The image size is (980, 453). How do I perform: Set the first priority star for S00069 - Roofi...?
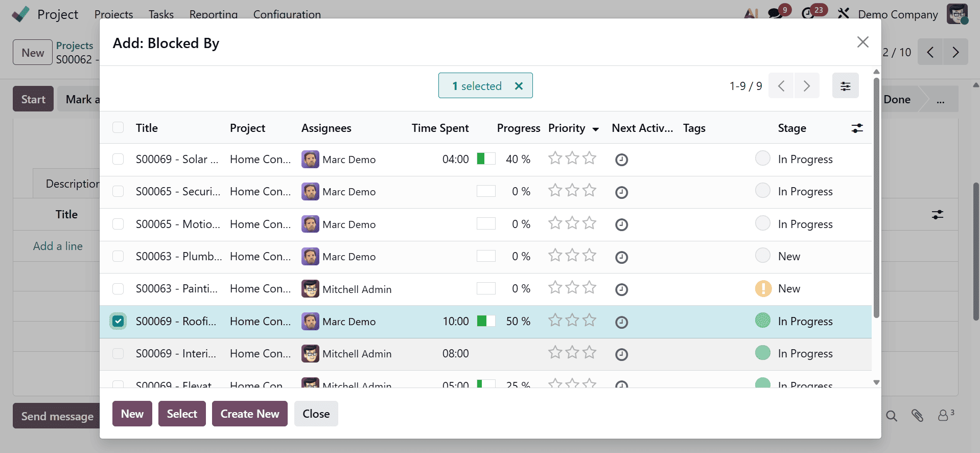555,320
